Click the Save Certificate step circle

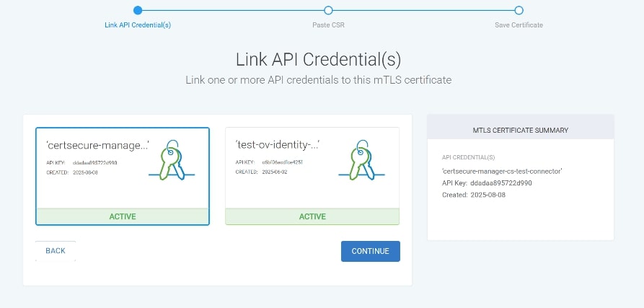click(x=519, y=10)
